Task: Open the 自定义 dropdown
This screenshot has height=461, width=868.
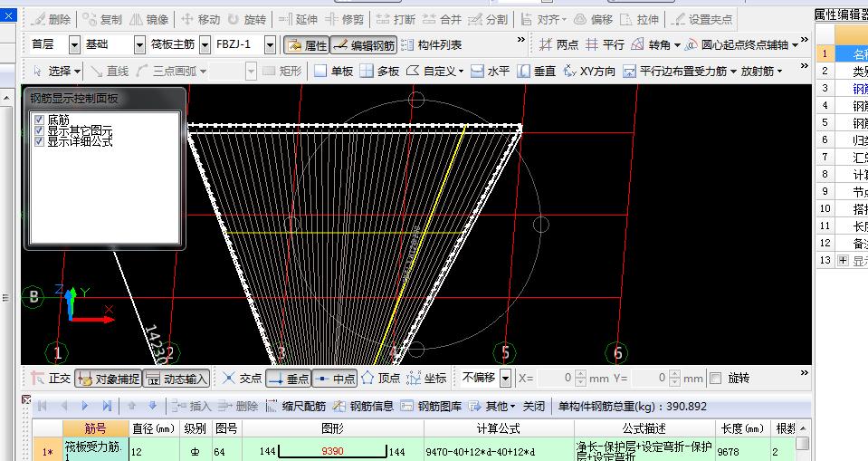Action: click(435, 71)
